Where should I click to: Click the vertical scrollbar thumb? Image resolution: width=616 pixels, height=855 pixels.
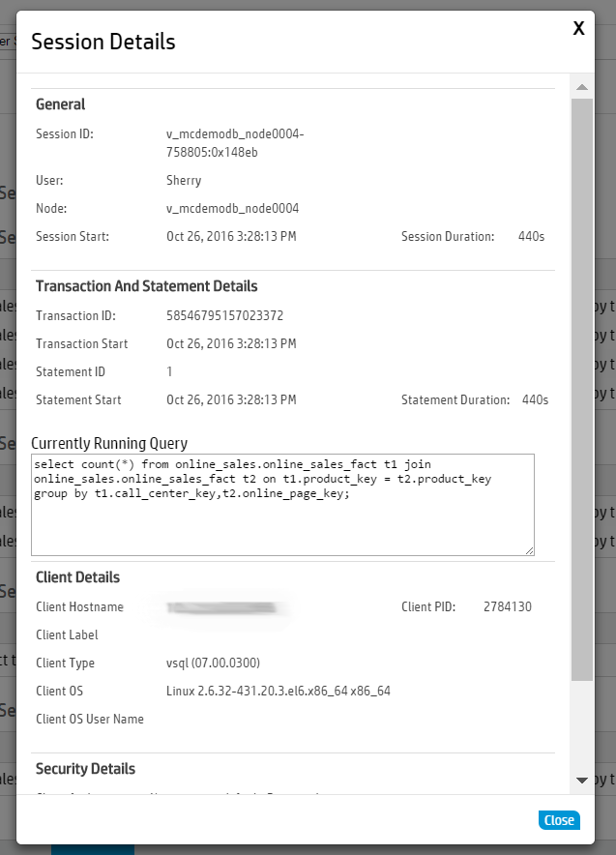(581, 387)
